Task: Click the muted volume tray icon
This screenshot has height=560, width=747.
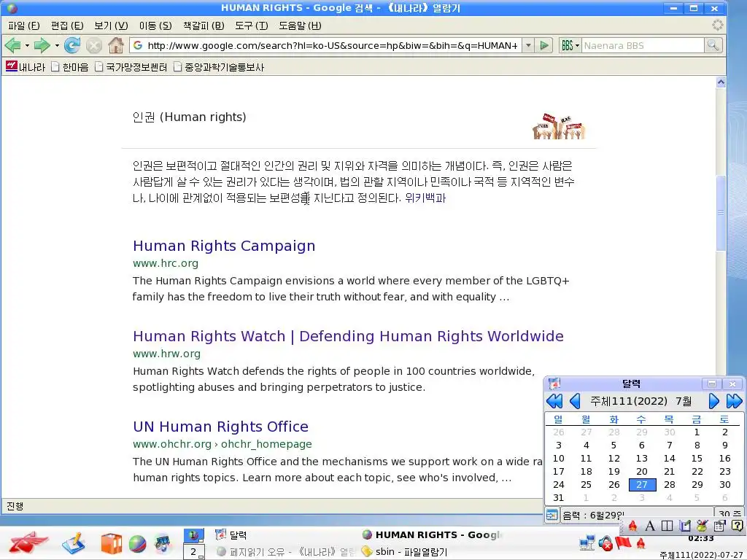Action: click(605, 542)
